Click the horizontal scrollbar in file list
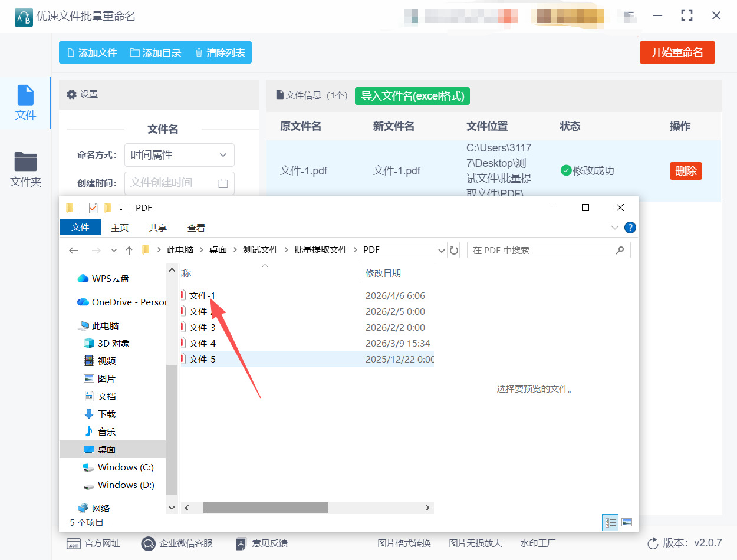The image size is (737, 560). click(265, 508)
